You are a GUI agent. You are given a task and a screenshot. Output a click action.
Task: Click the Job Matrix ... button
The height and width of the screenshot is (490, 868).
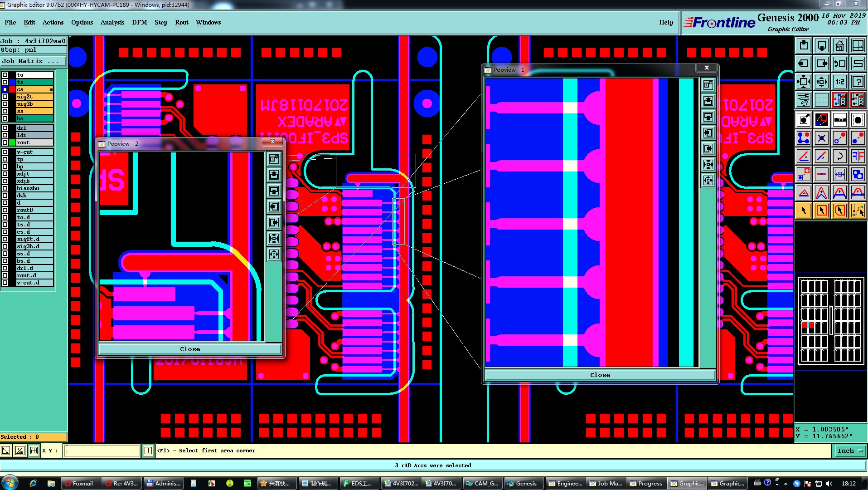(x=33, y=61)
